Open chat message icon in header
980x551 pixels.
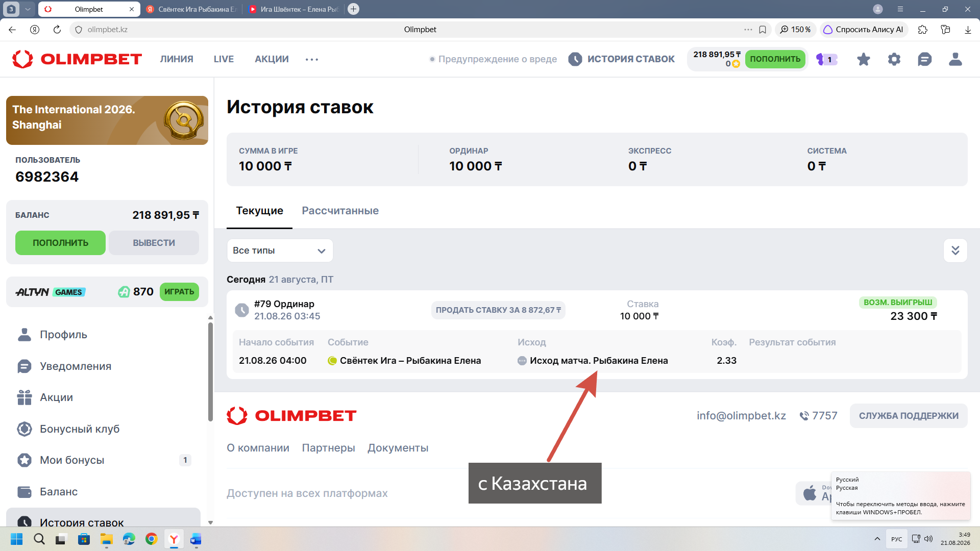(924, 59)
